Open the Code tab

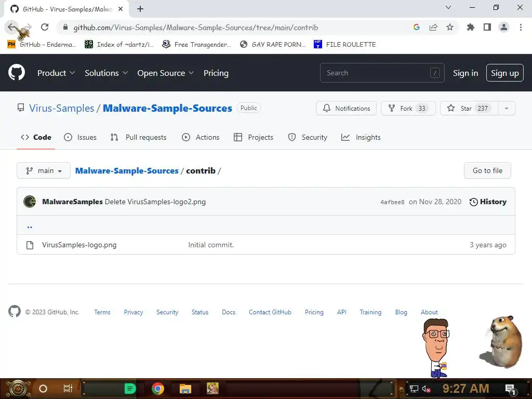(x=36, y=137)
